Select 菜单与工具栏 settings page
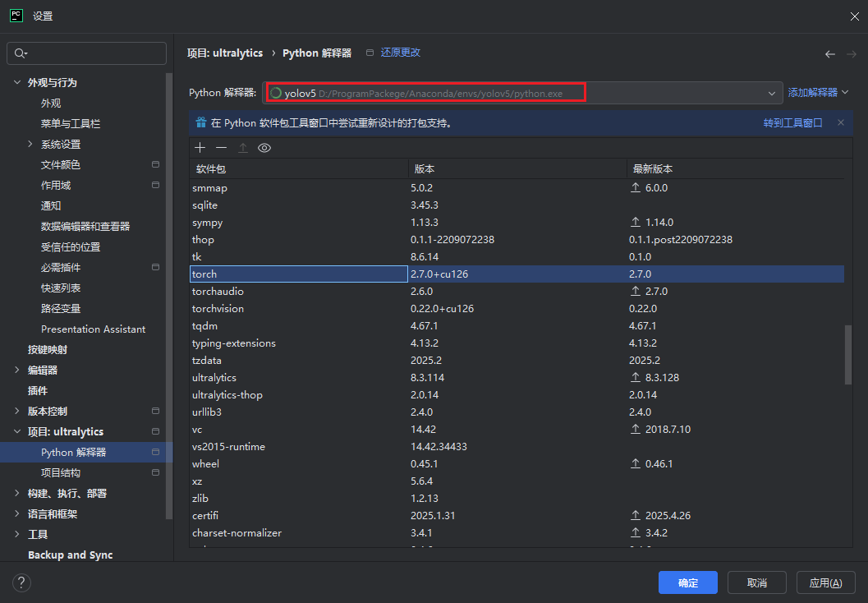 click(71, 123)
